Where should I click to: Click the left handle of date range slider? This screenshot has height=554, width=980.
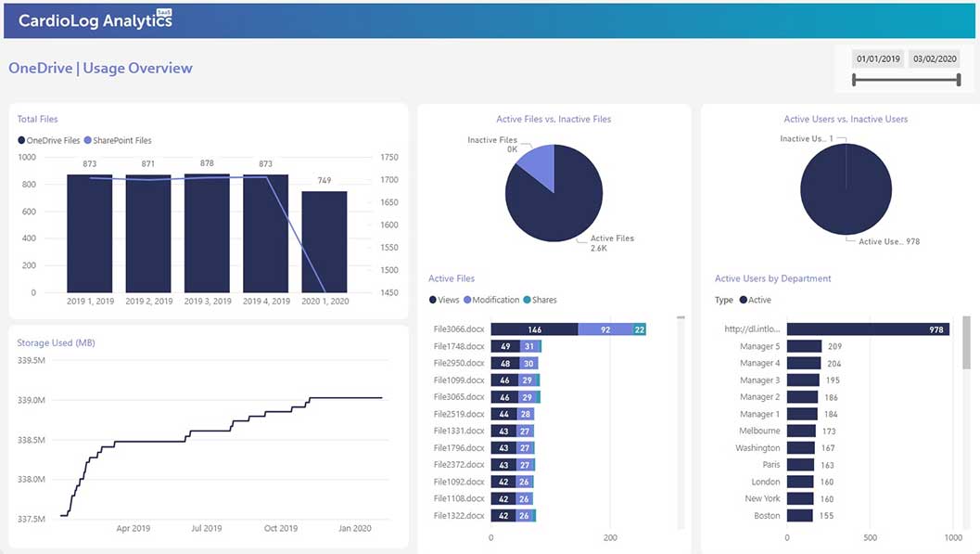[x=854, y=80]
